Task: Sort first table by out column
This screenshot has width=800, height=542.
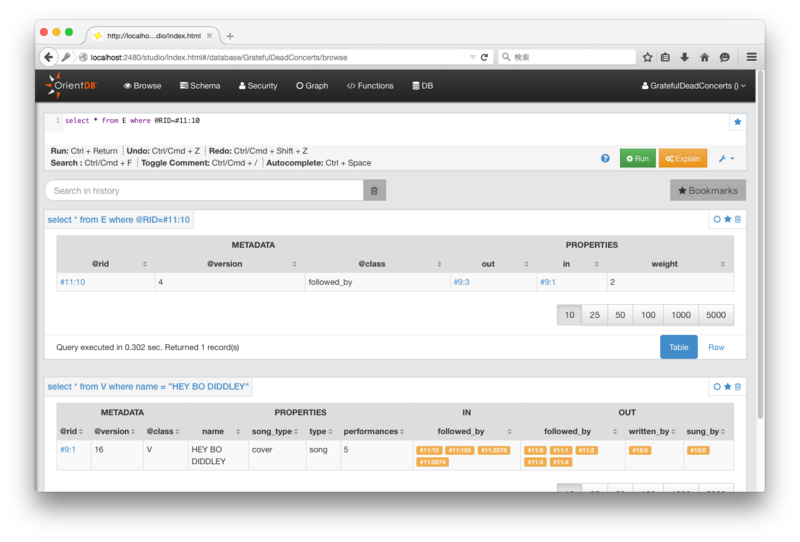Action: [x=493, y=264]
